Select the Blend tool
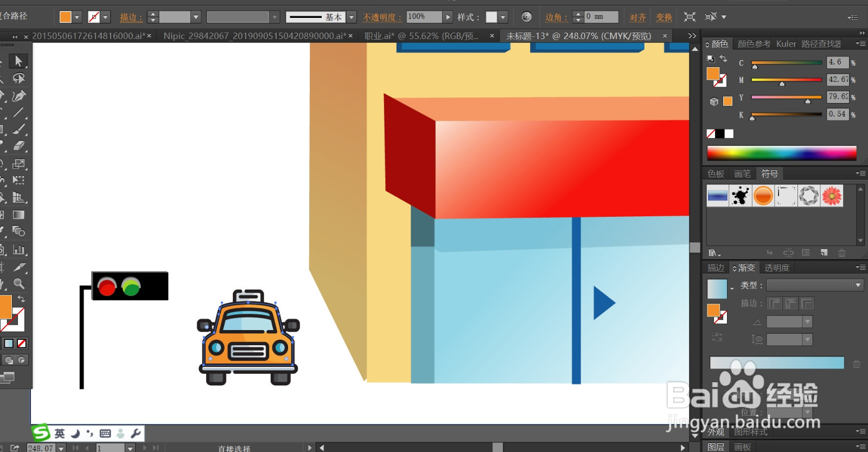This screenshot has height=452, width=868. tap(18, 231)
